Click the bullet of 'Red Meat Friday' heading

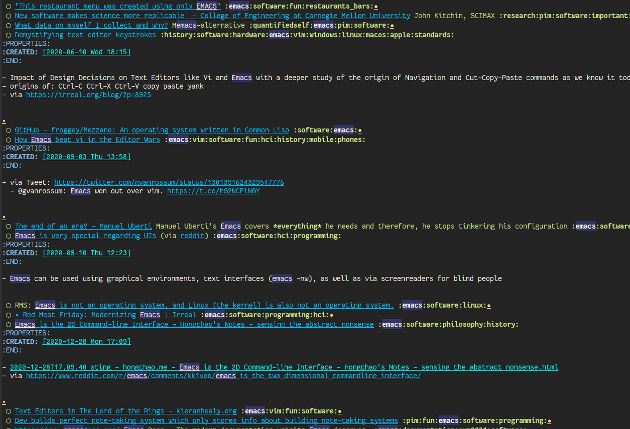pyautogui.click(x=8, y=315)
